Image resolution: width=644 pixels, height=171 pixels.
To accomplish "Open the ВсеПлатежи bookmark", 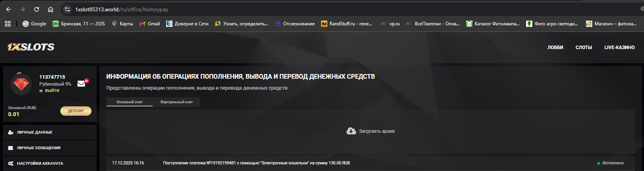I will point(433,24).
